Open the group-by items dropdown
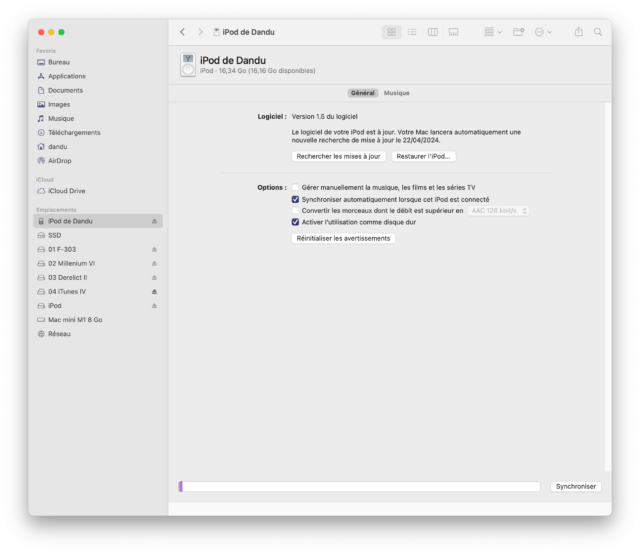The width and height of the screenshot is (640, 553). tap(493, 32)
